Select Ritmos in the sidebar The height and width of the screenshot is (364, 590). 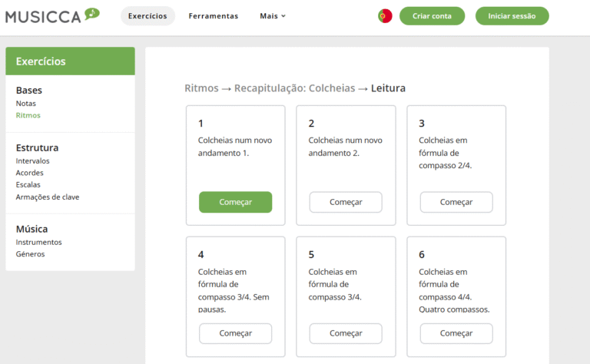click(28, 115)
